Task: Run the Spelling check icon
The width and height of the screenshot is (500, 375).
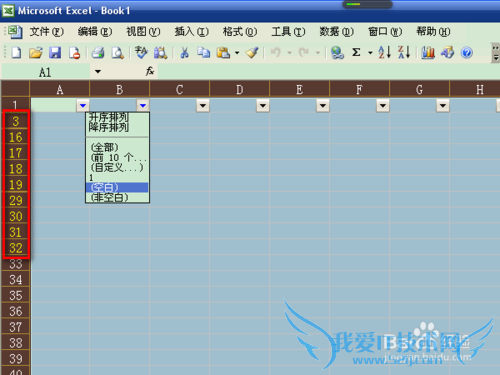Action: coord(141,53)
